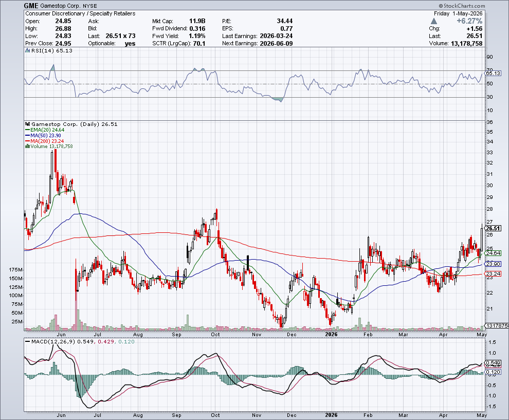The image size is (509, 420).
Task: Click the red 23.24 MA tag on the price axis
Action: [494, 274]
